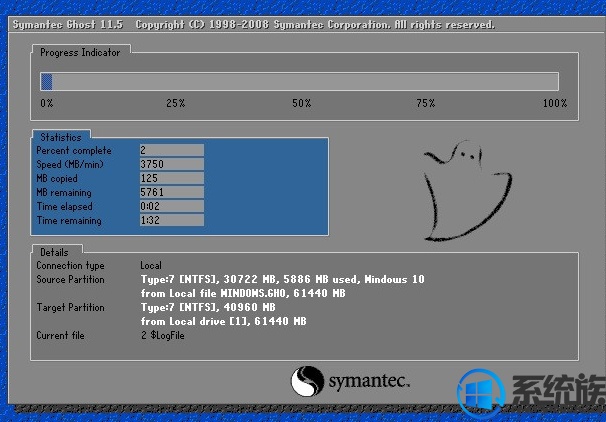Click the Ghost mascot drawing
The width and height of the screenshot is (606, 422).
coord(468,191)
